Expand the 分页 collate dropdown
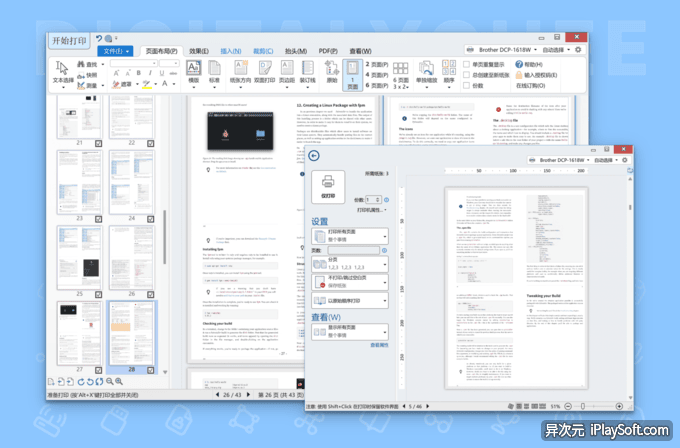This screenshot has height=448, width=680. [350, 264]
